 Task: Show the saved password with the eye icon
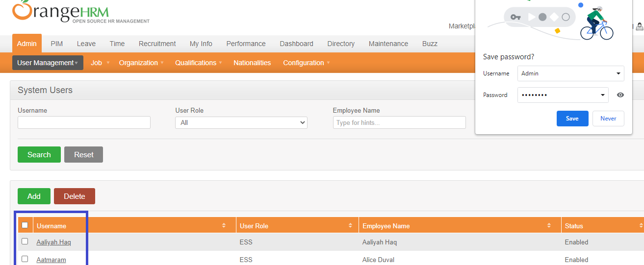pyautogui.click(x=620, y=95)
